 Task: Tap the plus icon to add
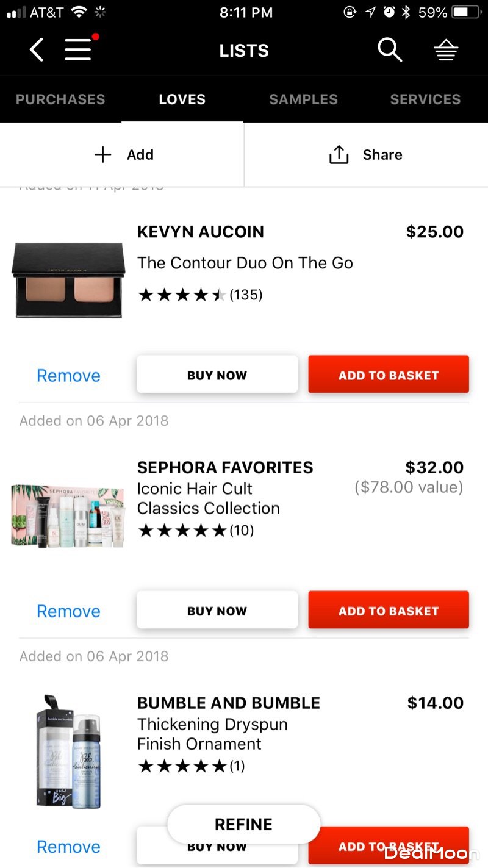tap(103, 155)
